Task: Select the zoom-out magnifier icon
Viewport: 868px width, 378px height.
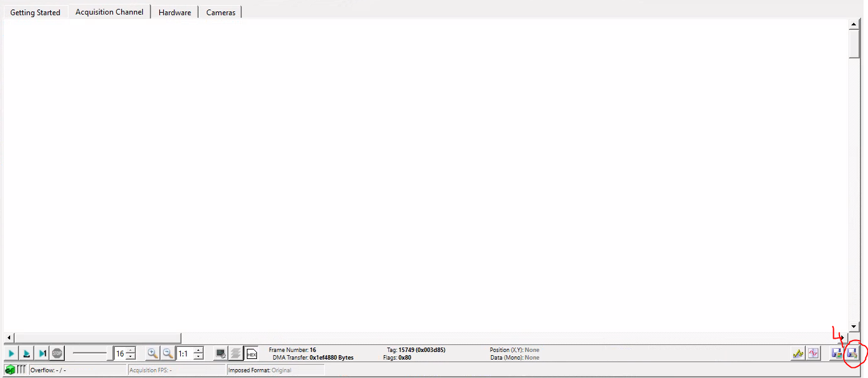Action: tap(167, 353)
